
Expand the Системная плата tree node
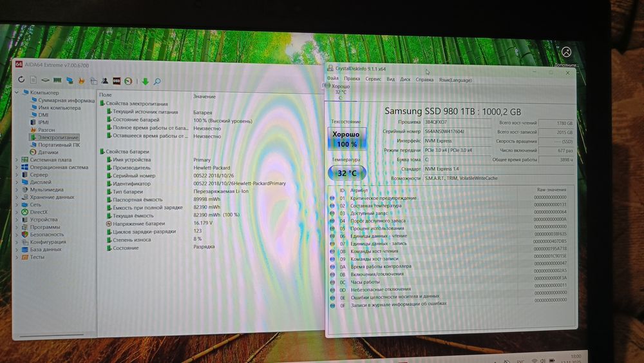tap(17, 159)
